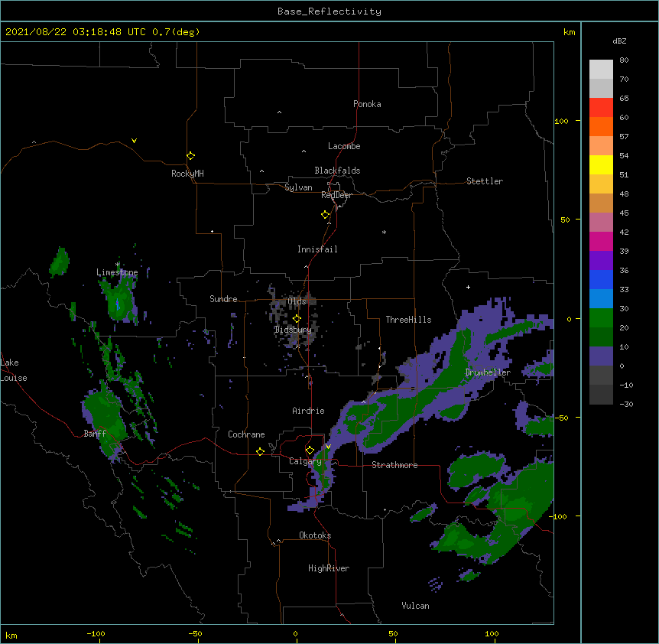Click the Limestone label

pos(117,272)
